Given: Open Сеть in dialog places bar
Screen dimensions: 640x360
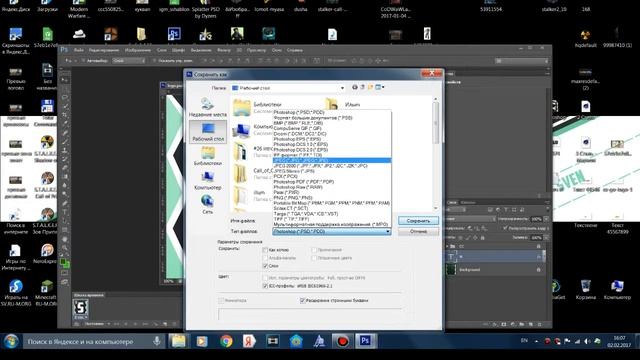Looking at the screenshot, I should click(x=207, y=204).
